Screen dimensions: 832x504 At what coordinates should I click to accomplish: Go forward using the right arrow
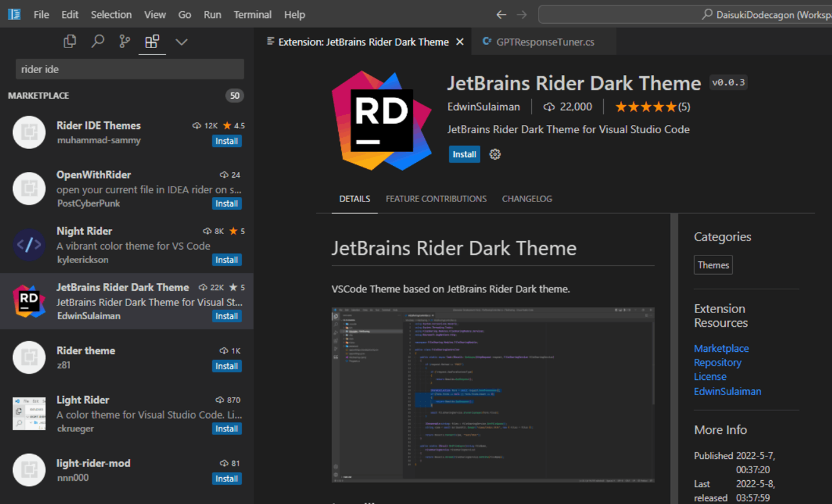pos(522,14)
